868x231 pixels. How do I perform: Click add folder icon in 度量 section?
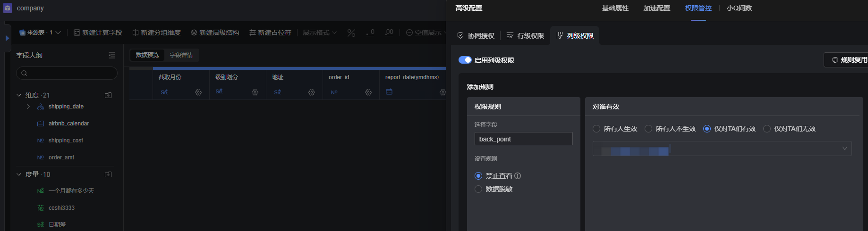[108, 174]
